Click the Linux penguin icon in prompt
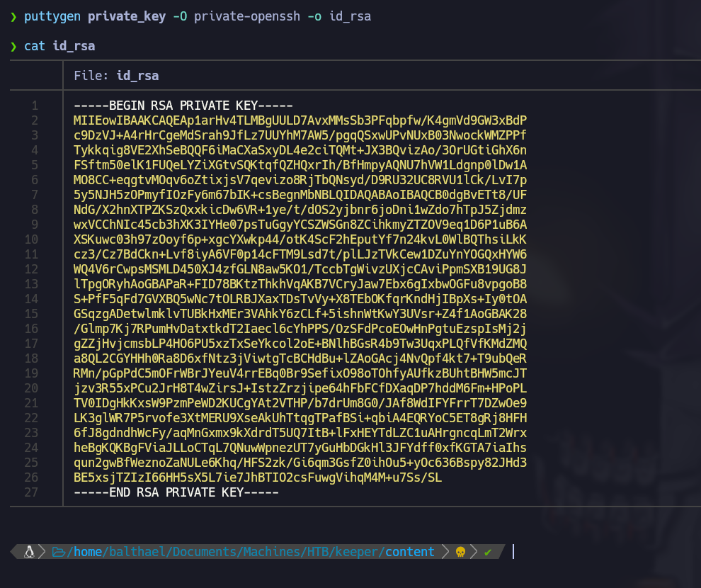The height and width of the screenshot is (588, 701). point(29,552)
